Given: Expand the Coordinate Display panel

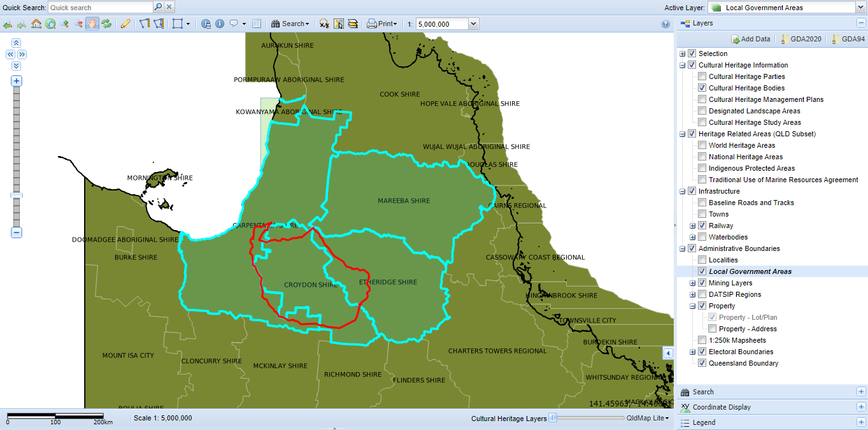Looking at the screenshot, I should tap(861, 407).
